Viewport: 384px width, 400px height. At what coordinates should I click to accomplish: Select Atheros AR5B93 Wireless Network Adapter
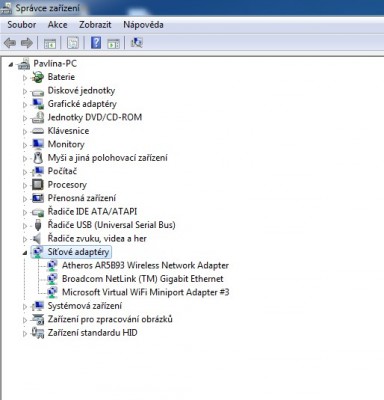click(145, 265)
